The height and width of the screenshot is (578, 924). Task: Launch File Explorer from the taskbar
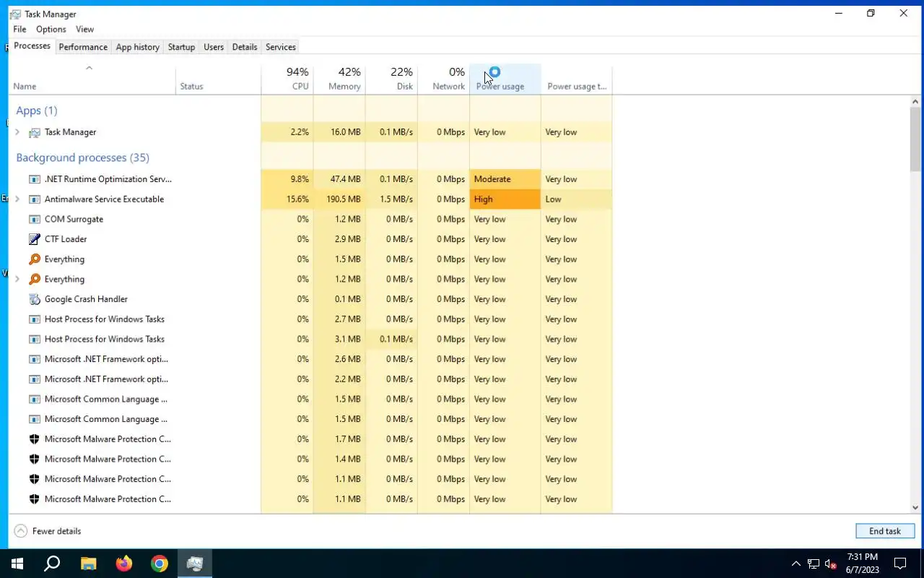click(x=88, y=564)
